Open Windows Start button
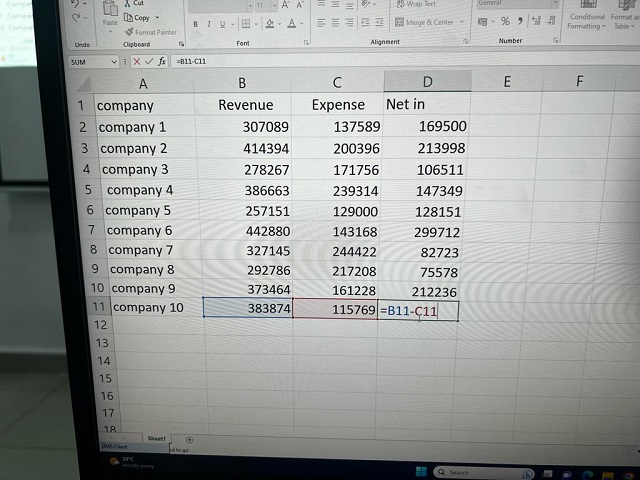The height and width of the screenshot is (480, 640). point(421,472)
